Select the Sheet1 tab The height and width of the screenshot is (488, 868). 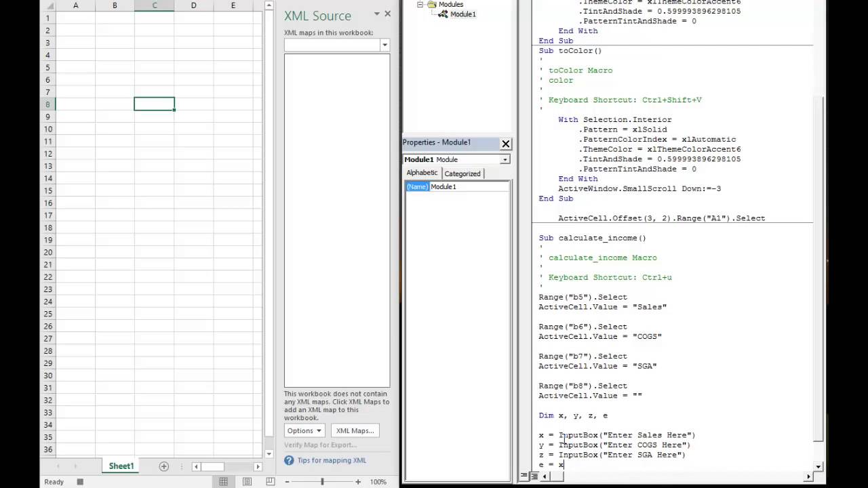[x=121, y=466]
